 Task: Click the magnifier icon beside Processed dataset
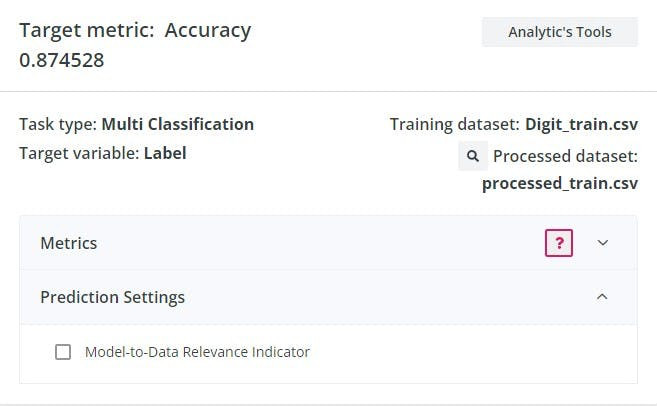[473, 156]
